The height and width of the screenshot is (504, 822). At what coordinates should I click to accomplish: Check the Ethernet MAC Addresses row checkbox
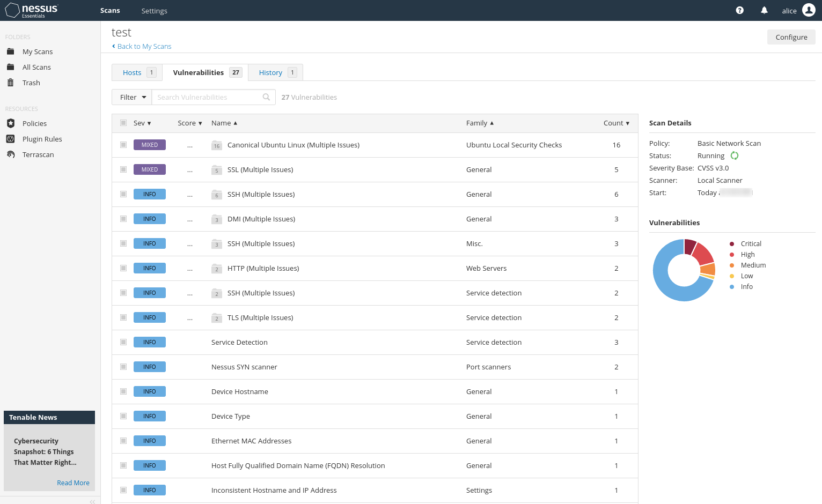123,441
